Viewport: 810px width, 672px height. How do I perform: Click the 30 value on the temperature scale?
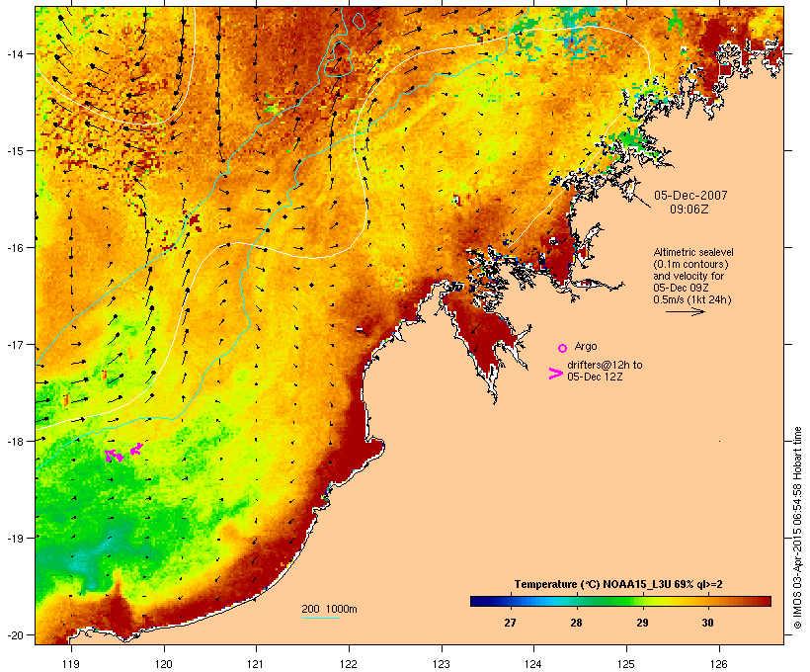[707, 623]
